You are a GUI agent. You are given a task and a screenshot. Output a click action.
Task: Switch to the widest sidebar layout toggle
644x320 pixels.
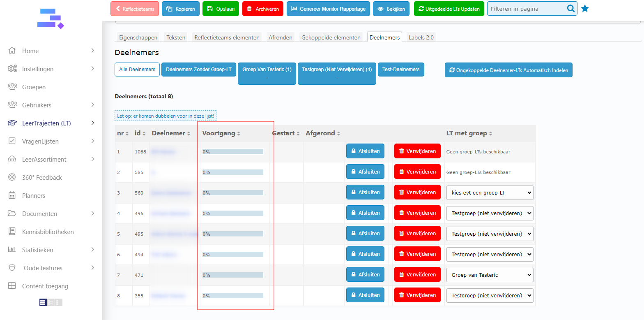point(43,303)
